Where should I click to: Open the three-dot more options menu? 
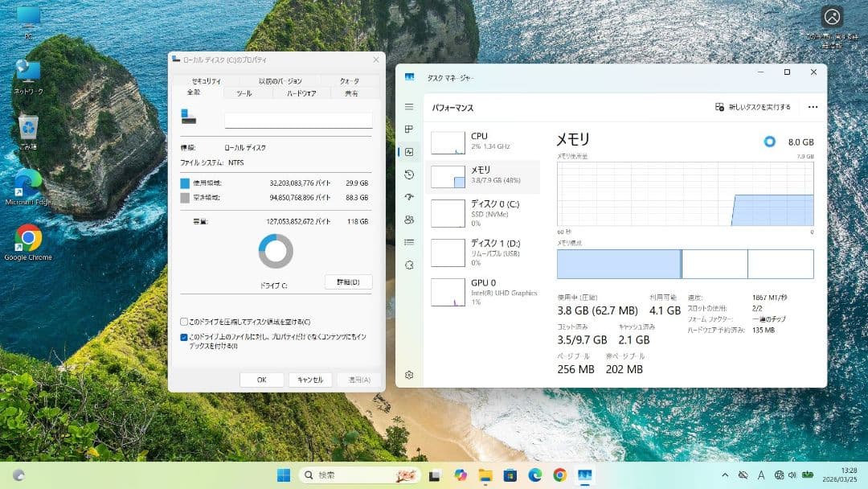[x=813, y=107]
